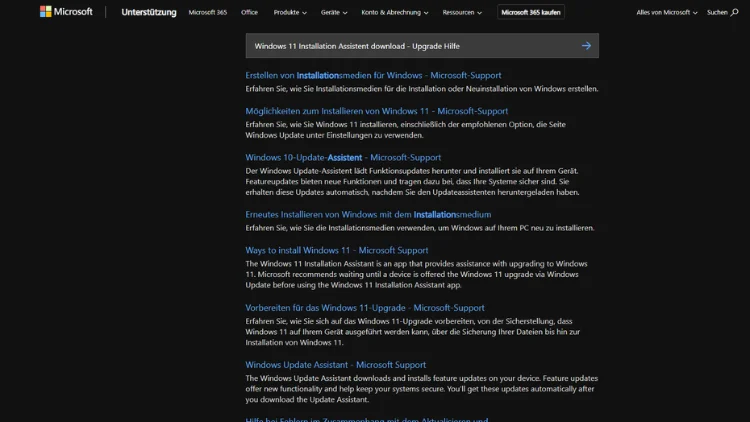Image resolution: width=750 pixels, height=422 pixels.
Task: Expand Alles von Microsoft dropdown
Action: point(667,12)
